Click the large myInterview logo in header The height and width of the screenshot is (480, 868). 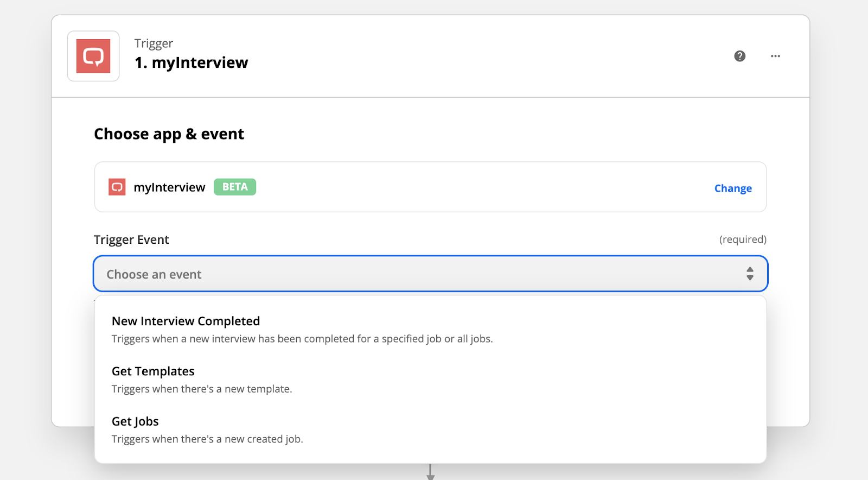click(93, 56)
